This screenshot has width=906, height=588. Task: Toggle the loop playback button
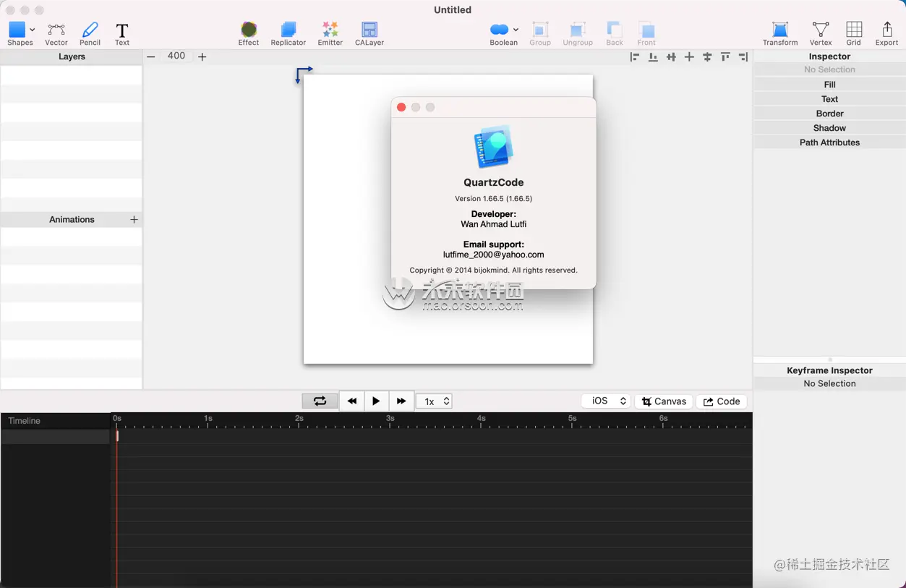point(320,401)
